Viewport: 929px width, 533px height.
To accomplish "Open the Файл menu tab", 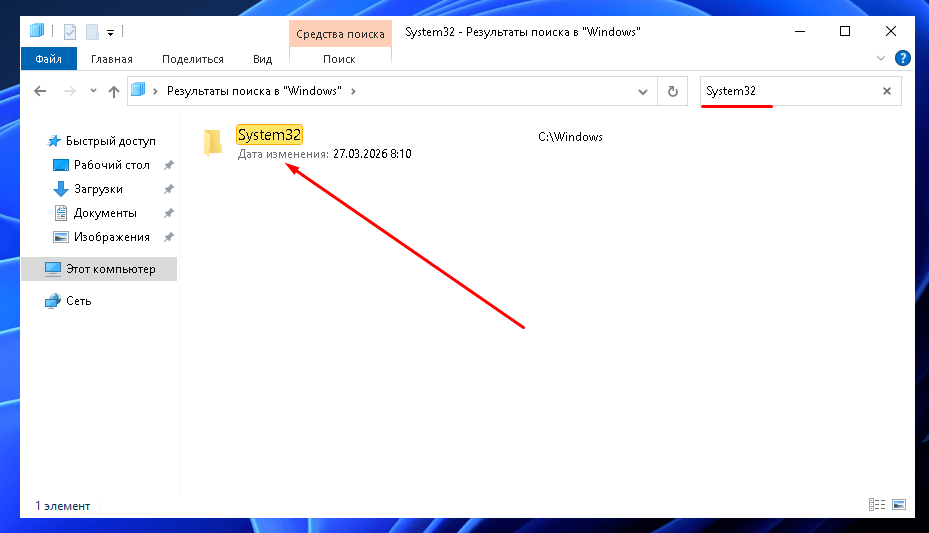I will tap(49, 59).
